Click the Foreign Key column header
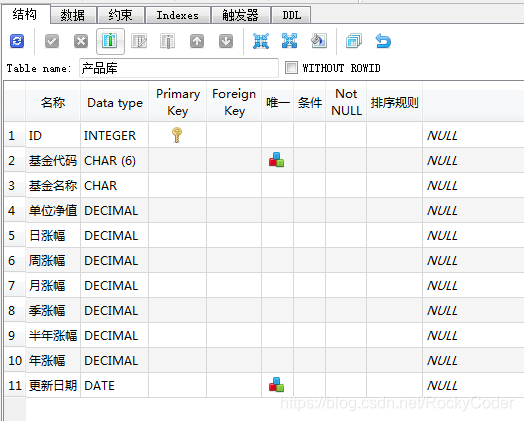 (x=234, y=102)
